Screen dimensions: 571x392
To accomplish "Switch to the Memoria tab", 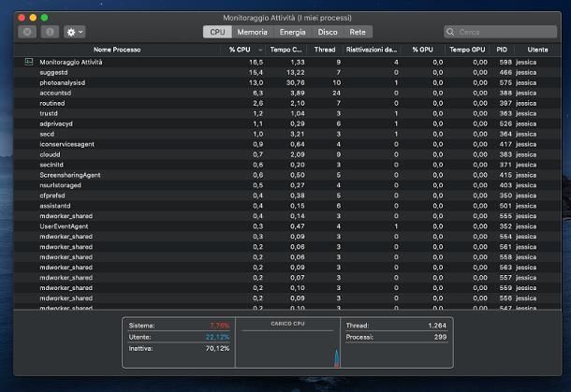I will pyautogui.click(x=252, y=32).
